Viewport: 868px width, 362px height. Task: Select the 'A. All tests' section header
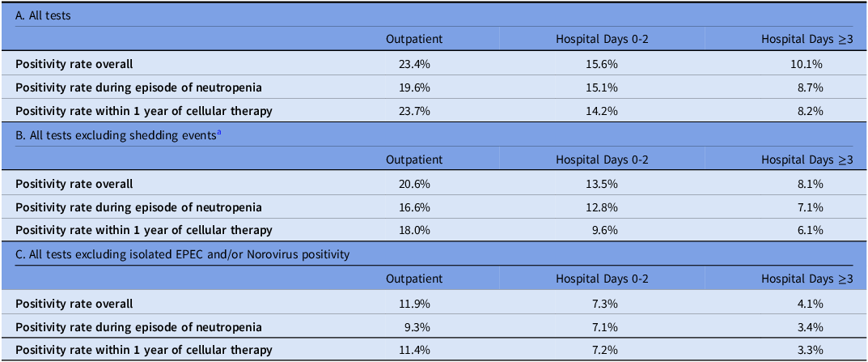click(x=43, y=16)
